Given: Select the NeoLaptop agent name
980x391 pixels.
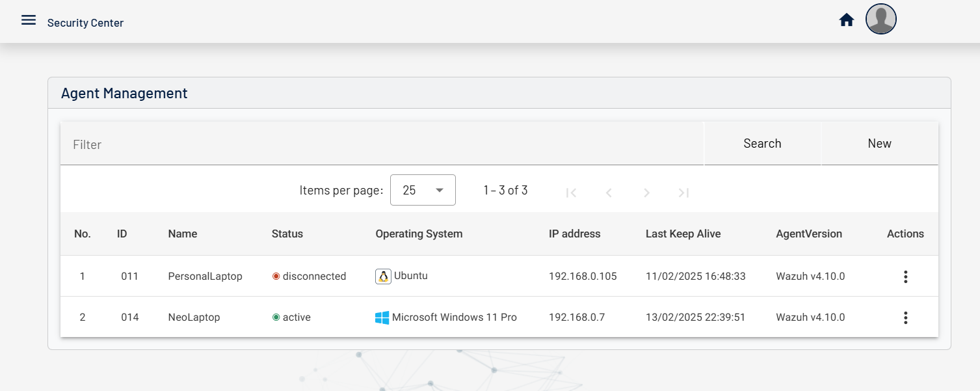Looking at the screenshot, I should coord(194,317).
